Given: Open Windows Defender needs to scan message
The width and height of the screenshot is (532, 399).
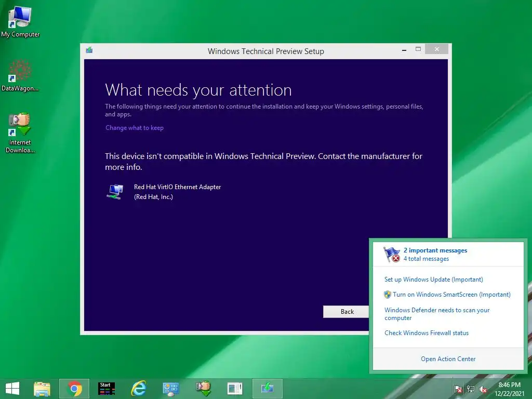Looking at the screenshot, I should [x=437, y=314].
